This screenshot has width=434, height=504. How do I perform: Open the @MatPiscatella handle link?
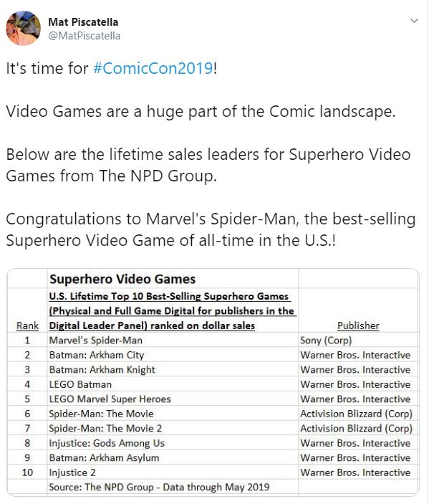(84, 36)
